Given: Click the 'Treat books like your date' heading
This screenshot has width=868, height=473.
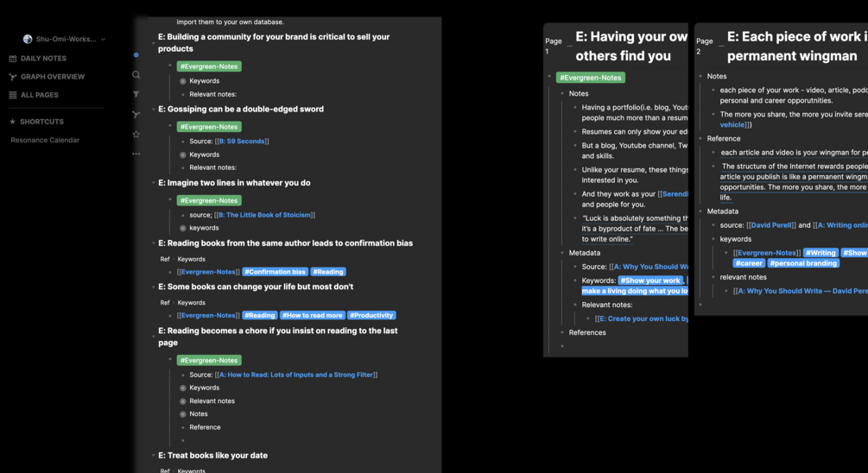Looking at the screenshot, I should click(212, 455).
